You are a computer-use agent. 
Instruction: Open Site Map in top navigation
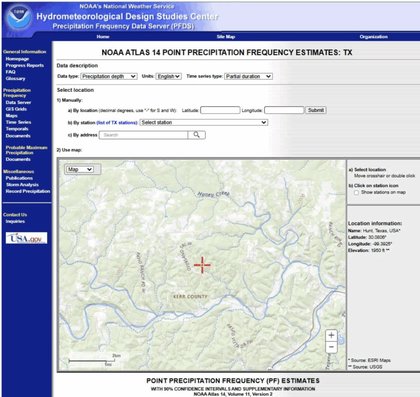click(x=226, y=37)
